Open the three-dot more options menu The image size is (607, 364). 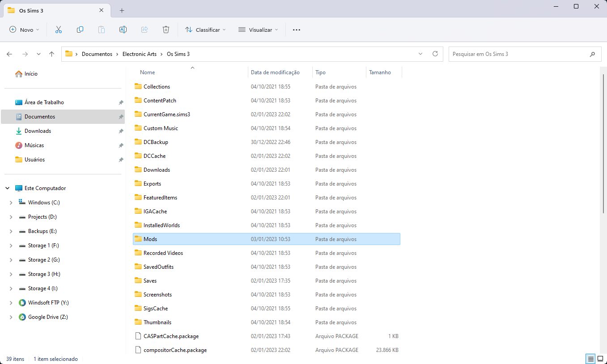point(297,30)
